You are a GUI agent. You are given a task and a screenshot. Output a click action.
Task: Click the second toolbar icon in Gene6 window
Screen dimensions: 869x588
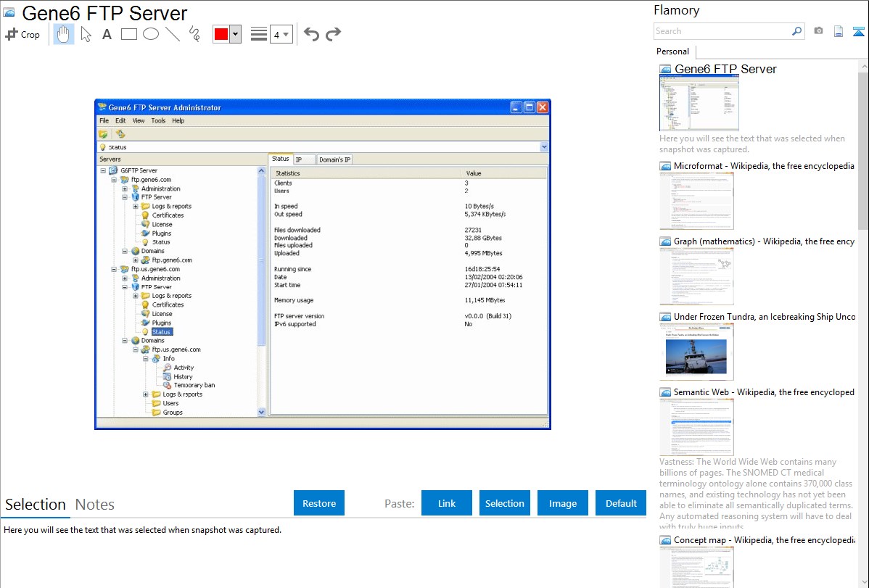[x=120, y=134]
